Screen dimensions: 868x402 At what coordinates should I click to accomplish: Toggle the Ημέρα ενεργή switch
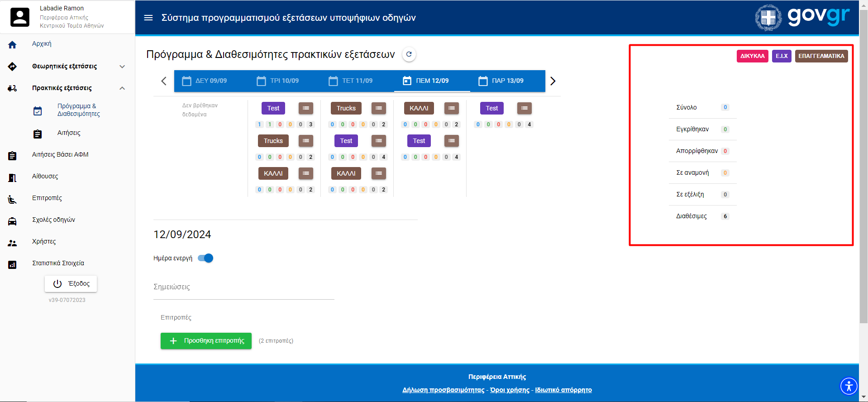click(x=206, y=258)
